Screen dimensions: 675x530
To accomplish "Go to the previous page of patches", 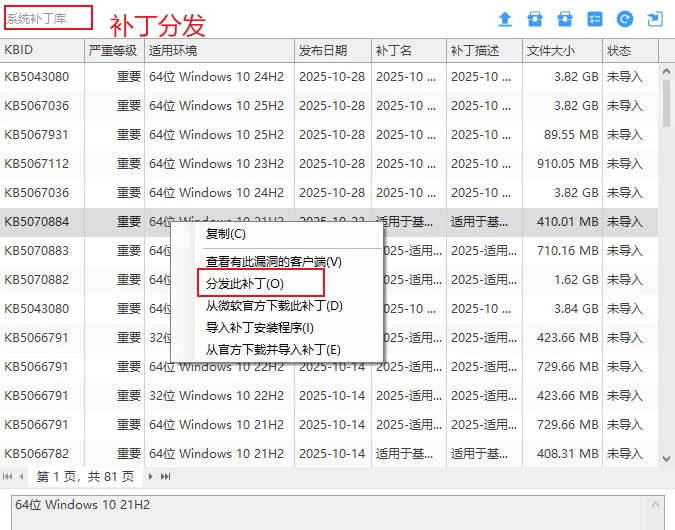I will pos(22,477).
